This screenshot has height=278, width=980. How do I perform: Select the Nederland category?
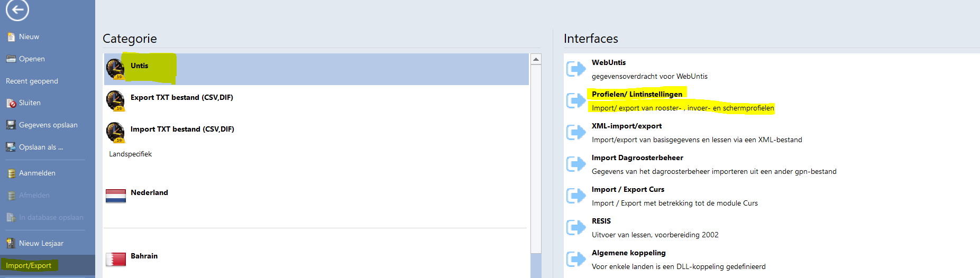point(149,193)
